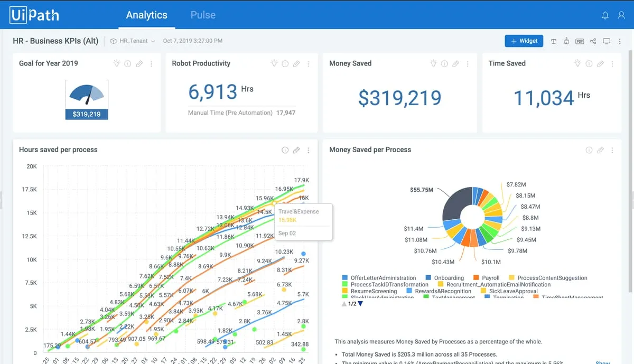Image resolution: width=634 pixels, height=364 pixels.
Task: Open Money Saved per Process options menu
Action: tap(612, 150)
